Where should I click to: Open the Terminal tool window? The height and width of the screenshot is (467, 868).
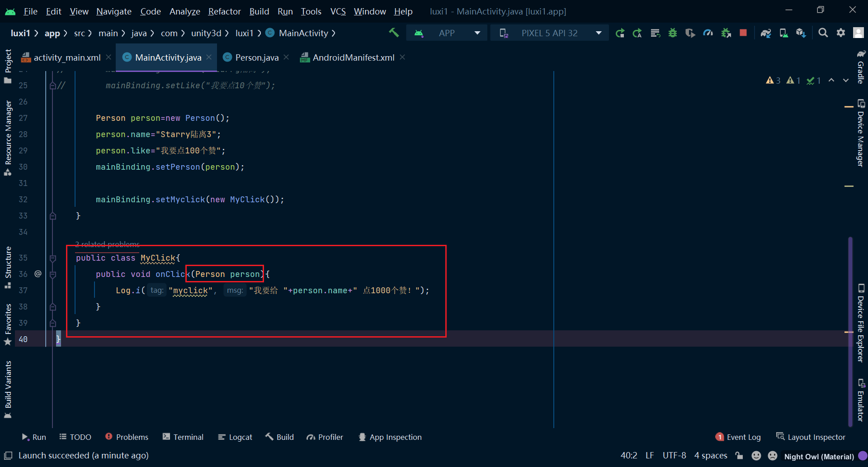coord(183,437)
